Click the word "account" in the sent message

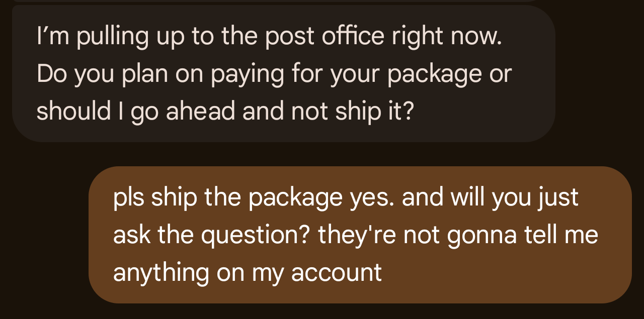(x=337, y=272)
